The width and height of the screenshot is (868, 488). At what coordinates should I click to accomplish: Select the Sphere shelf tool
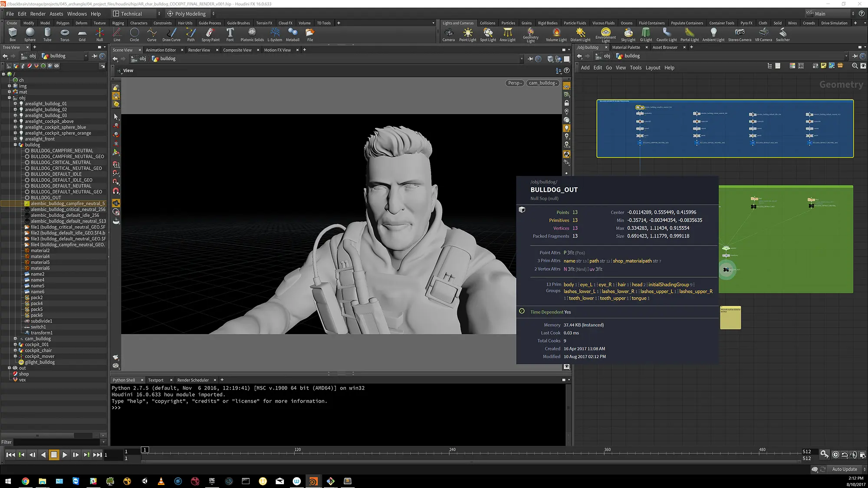30,34
